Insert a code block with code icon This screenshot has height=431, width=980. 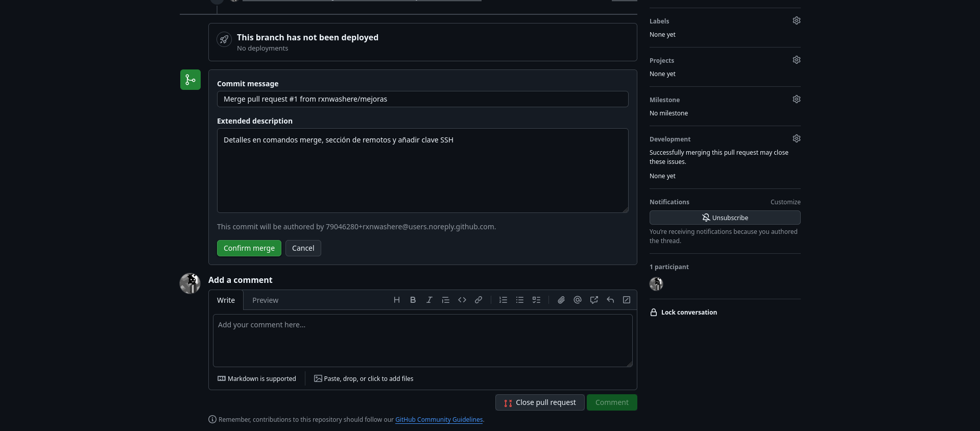[x=462, y=300]
